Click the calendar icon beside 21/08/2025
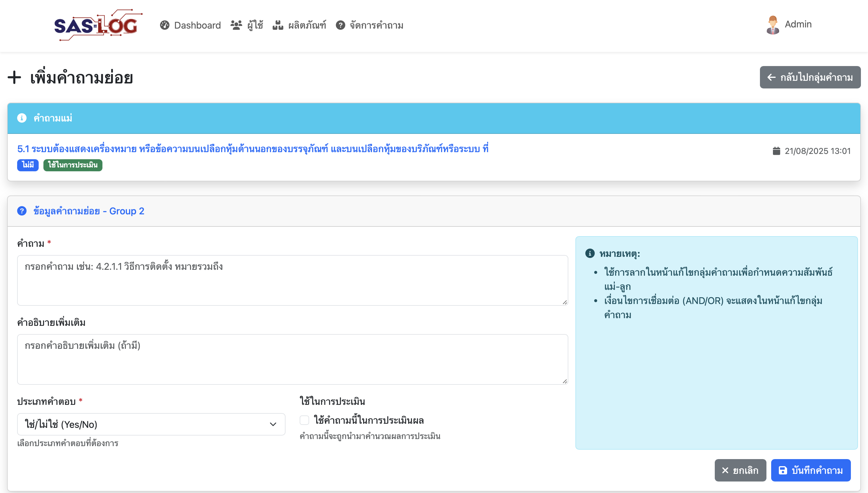Image resolution: width=868 pixels, height=493 pixels. 776,151
